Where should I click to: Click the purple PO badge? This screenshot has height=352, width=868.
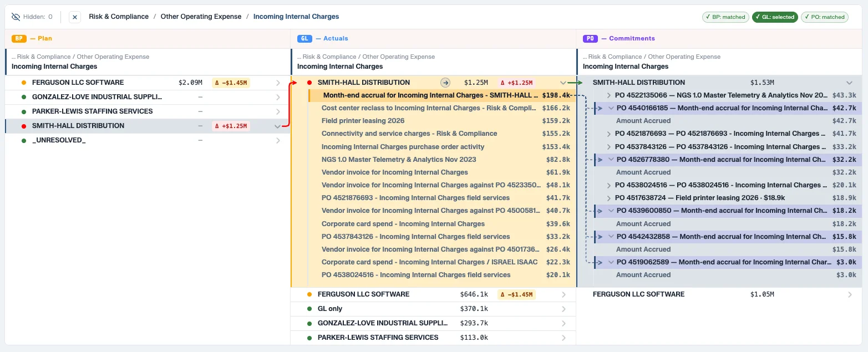[590, 38]
